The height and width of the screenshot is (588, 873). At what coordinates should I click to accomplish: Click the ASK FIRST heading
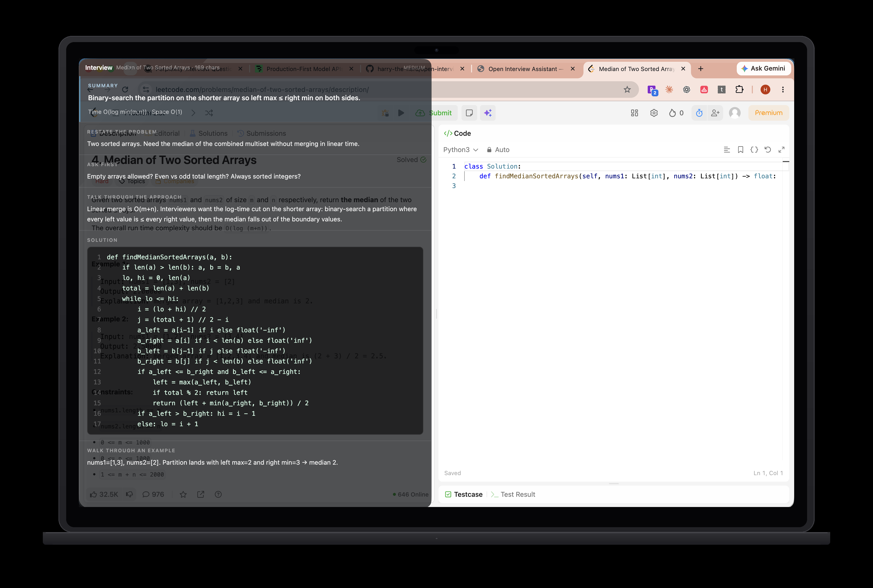point(102,164)
